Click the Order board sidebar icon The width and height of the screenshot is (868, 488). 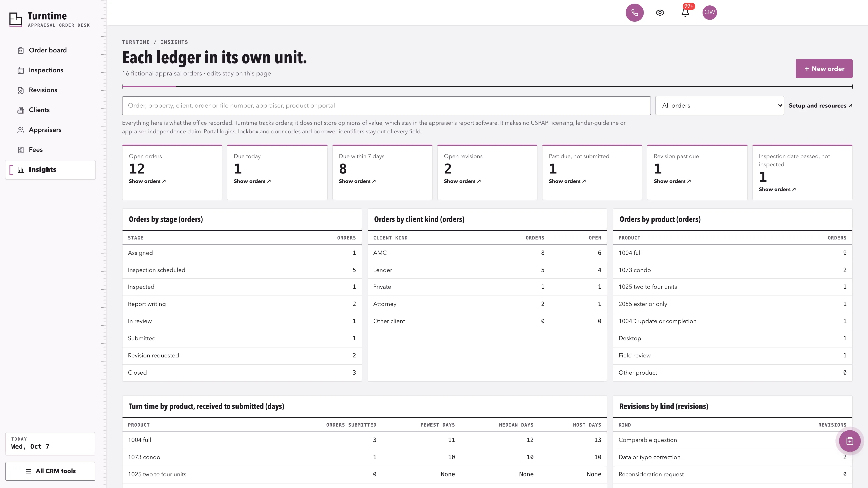tap(21, 51)
